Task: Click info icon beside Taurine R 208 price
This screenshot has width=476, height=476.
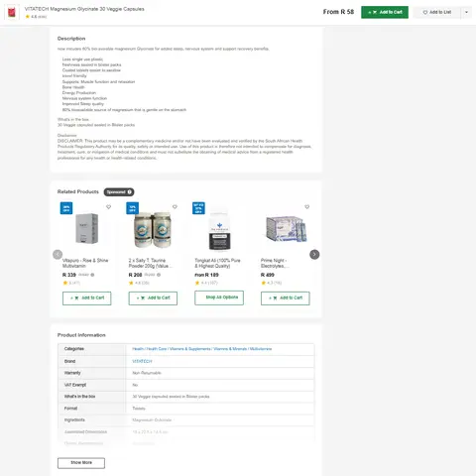Action: [x=159, y=275]
